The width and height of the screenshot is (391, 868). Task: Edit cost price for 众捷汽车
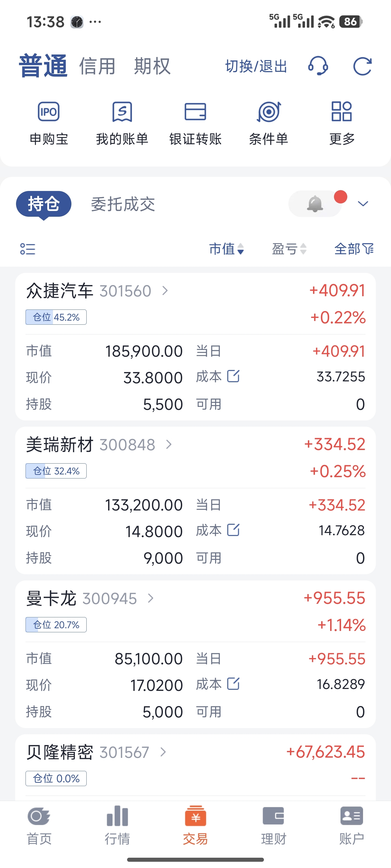233,376
